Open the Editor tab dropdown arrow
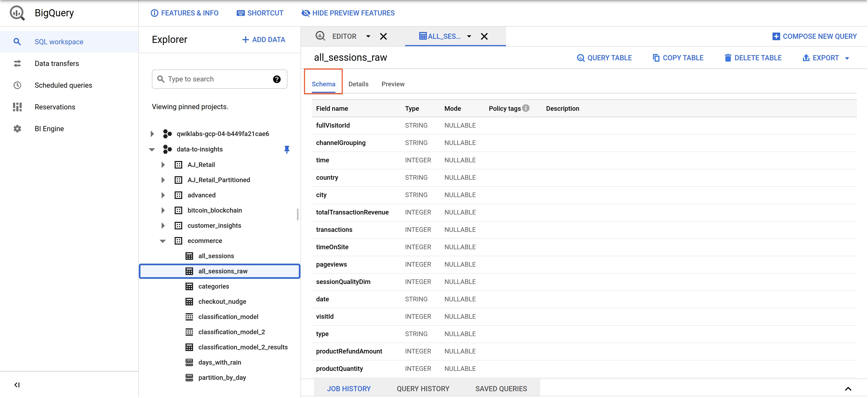Screen dimensions: 868x398 pyautogui.click(x=368, y=36)
